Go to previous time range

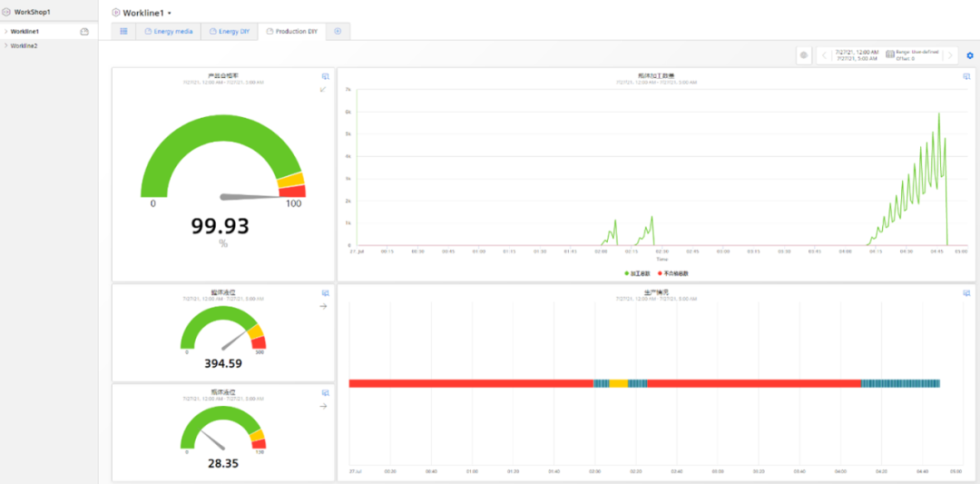pyautogui.click(x=824, y=55)
